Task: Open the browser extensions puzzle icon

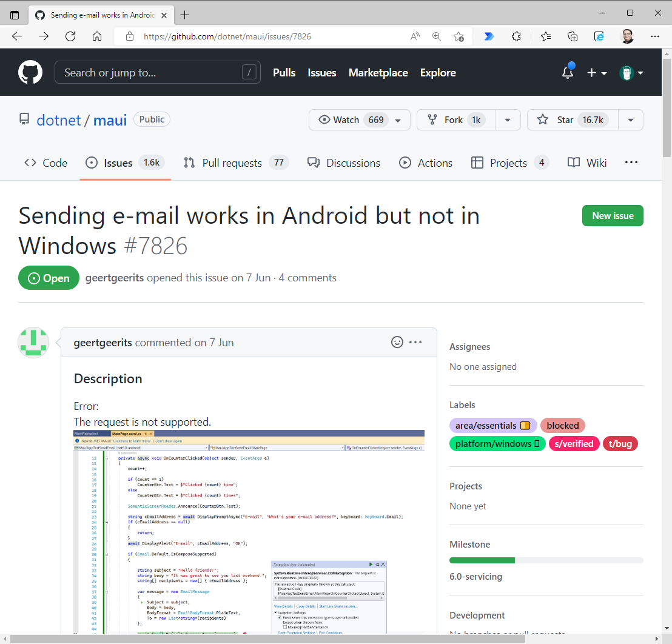Action: click(x=516, y=36)
